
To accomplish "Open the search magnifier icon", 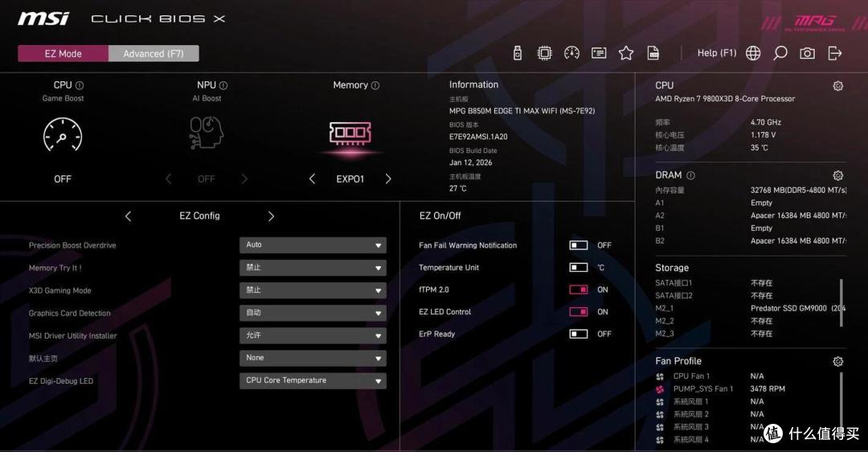I will pyautogui.click(x=780, y=53).
